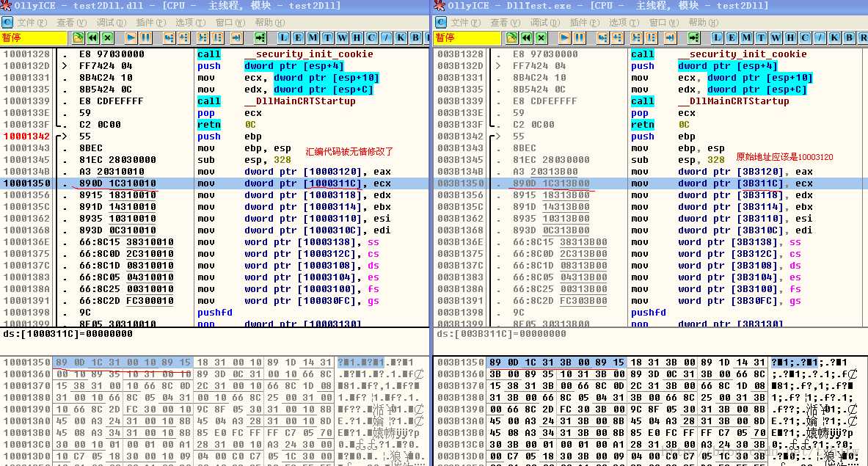Open Call stack (K) in test2Dll.dll window
This screenshot has height=466, width=868.
401,37
